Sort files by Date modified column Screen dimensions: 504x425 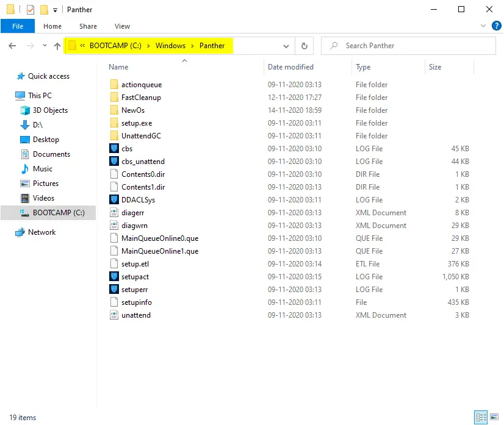[x=290, y=67]
